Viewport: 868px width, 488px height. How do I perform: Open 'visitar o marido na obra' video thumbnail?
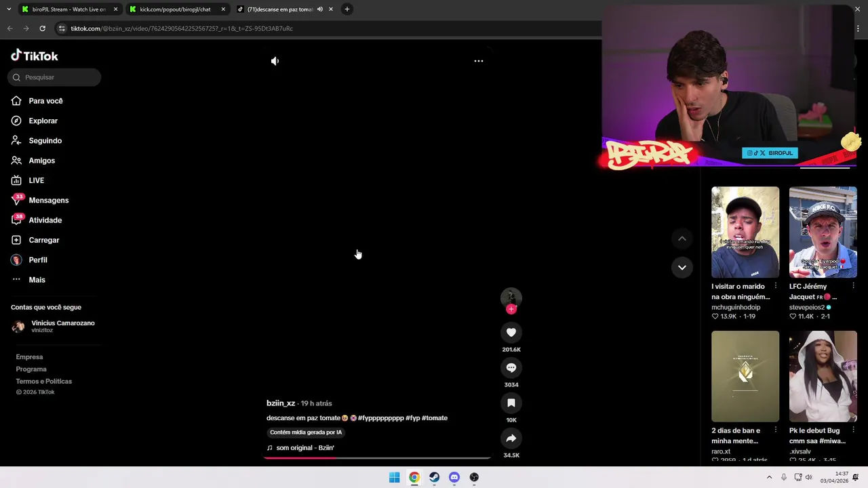point(745,232)
